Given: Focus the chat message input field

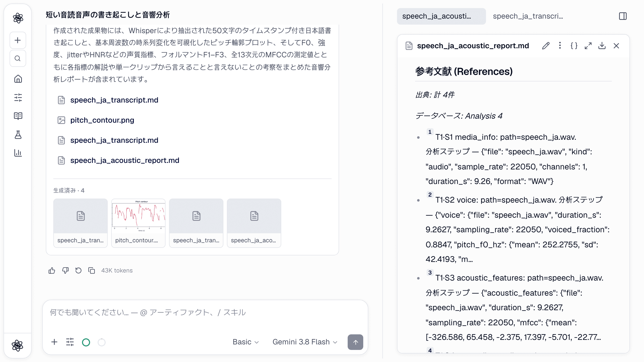Looking at the screenshot, I should 205,313.
